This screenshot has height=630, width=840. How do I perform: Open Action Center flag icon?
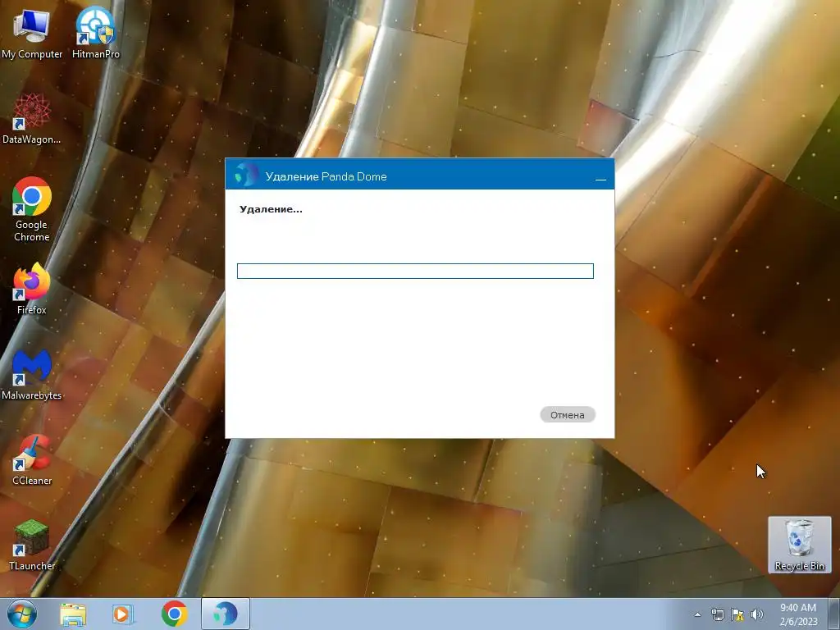737,614
